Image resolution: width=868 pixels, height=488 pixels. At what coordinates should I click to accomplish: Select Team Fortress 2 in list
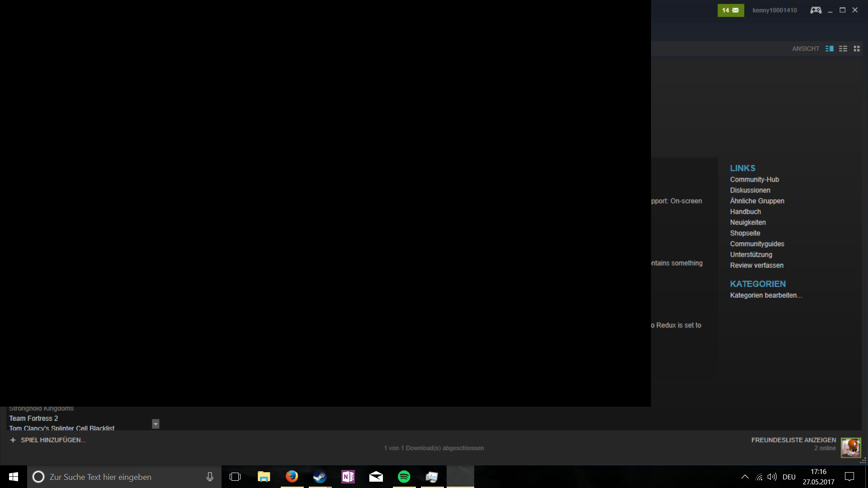tap(33, 418)
